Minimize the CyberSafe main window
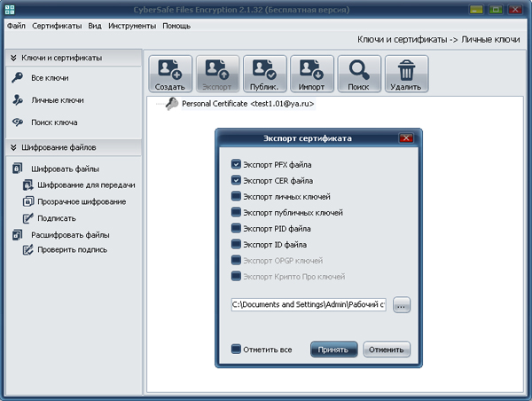Image resolution: width=532 pixels, height=401 pixels. pos(476,9)
